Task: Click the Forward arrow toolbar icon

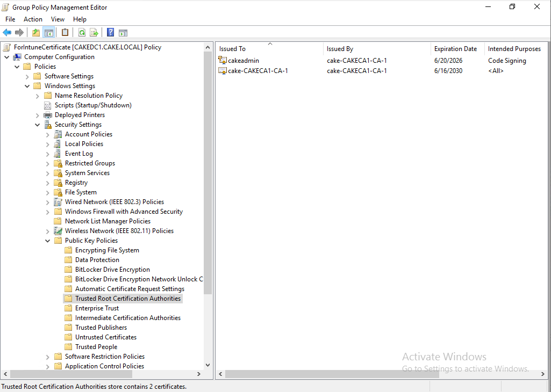Action: (19, 33)
